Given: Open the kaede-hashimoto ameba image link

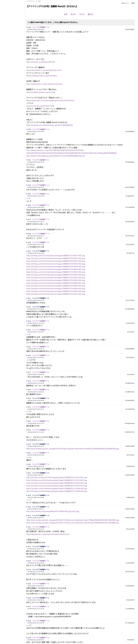Looking at the screenshot, I should pyautogui.click(x=73, y=449).
